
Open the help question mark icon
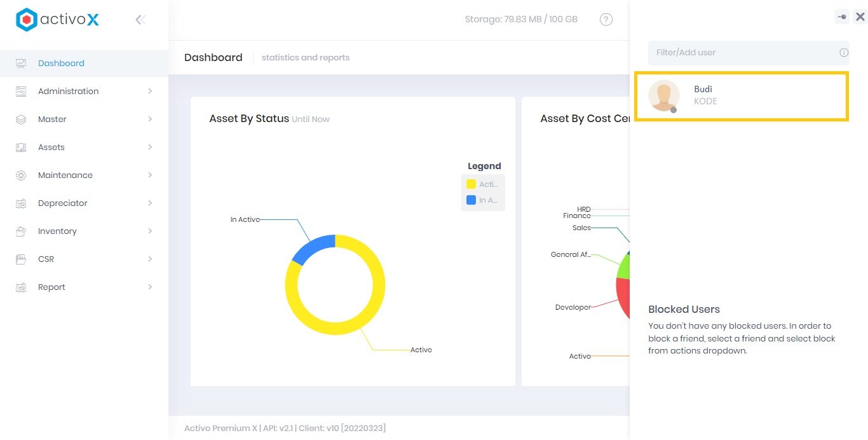coord(606,20)
